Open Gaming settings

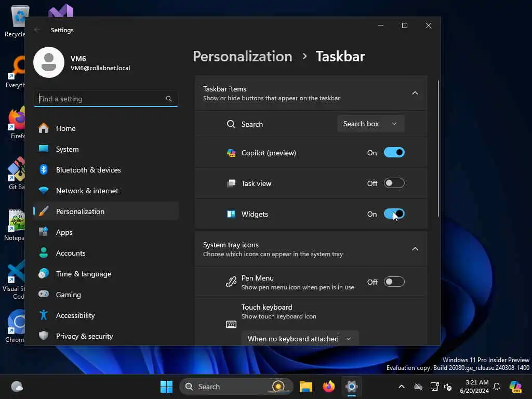[106, 295]
